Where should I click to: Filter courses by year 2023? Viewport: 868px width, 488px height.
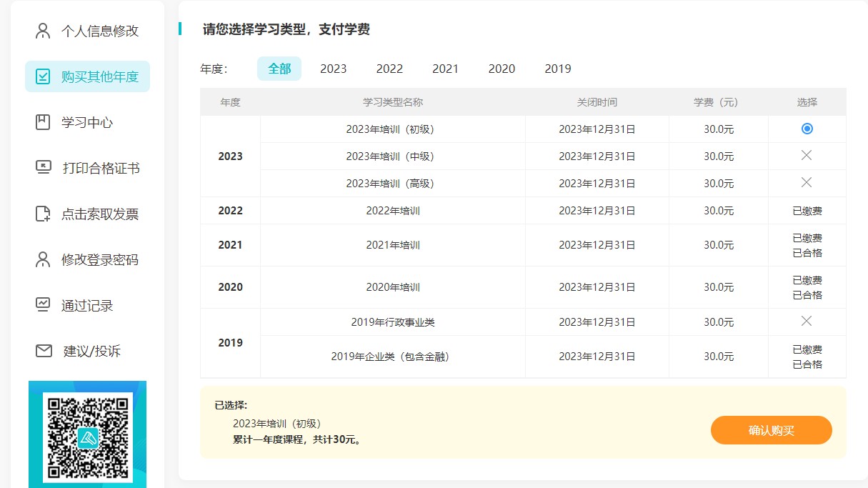pos(333,69)
